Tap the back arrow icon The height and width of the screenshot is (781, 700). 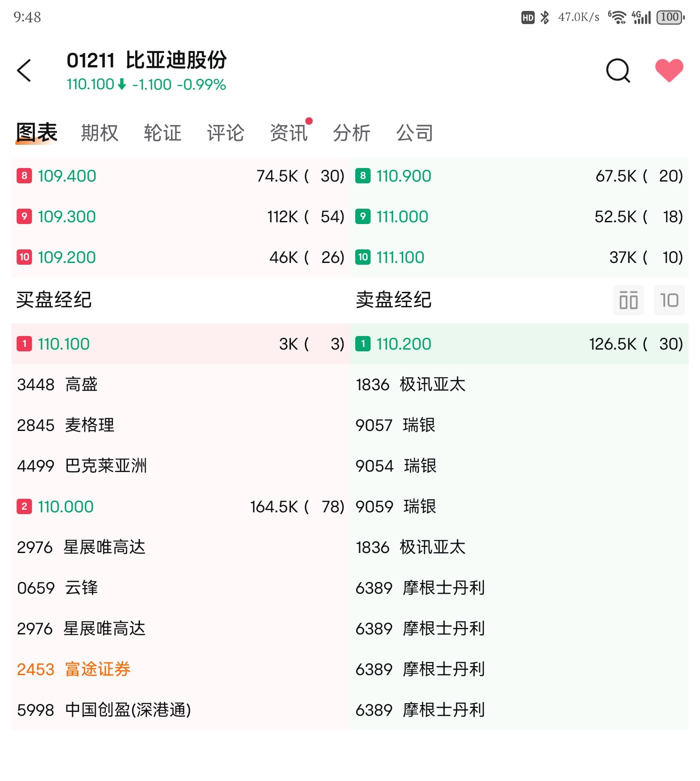[24, 70]
